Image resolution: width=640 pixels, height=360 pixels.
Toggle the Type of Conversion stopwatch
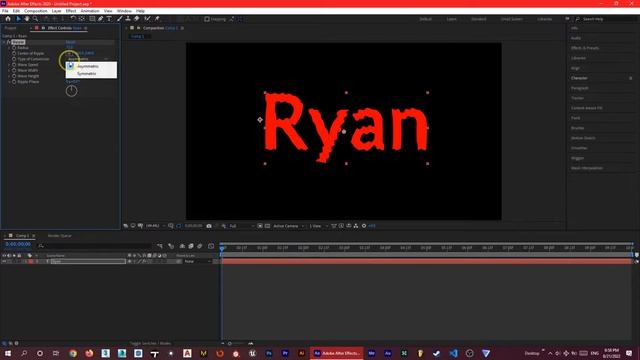click(14, 59)
